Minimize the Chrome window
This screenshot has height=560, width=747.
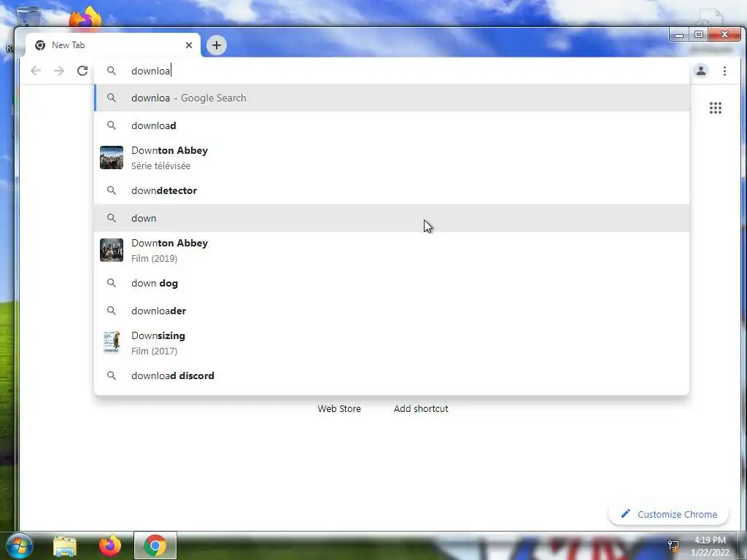coord(679,34)
